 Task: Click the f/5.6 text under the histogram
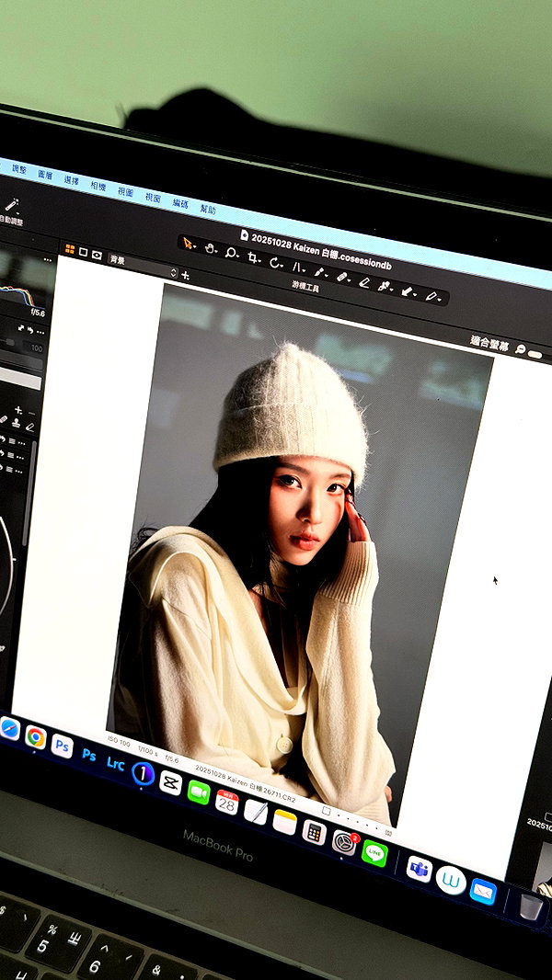40,312
